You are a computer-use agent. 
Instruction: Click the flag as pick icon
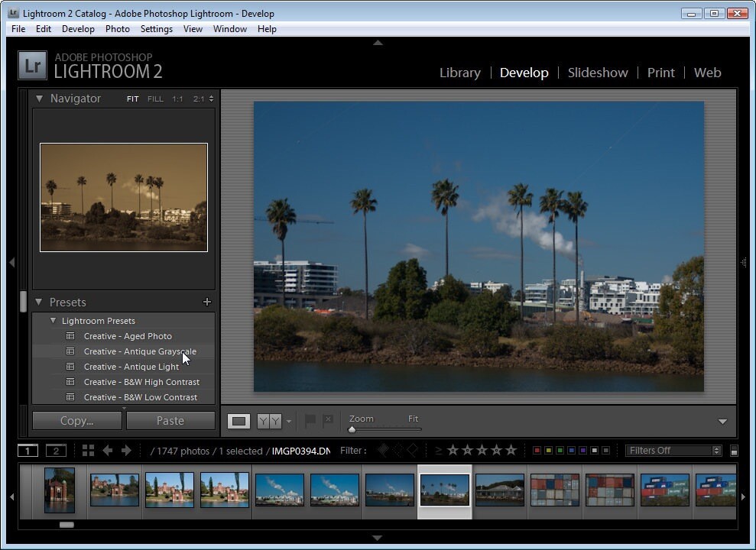pyautogui.click(x=310, y=420)
